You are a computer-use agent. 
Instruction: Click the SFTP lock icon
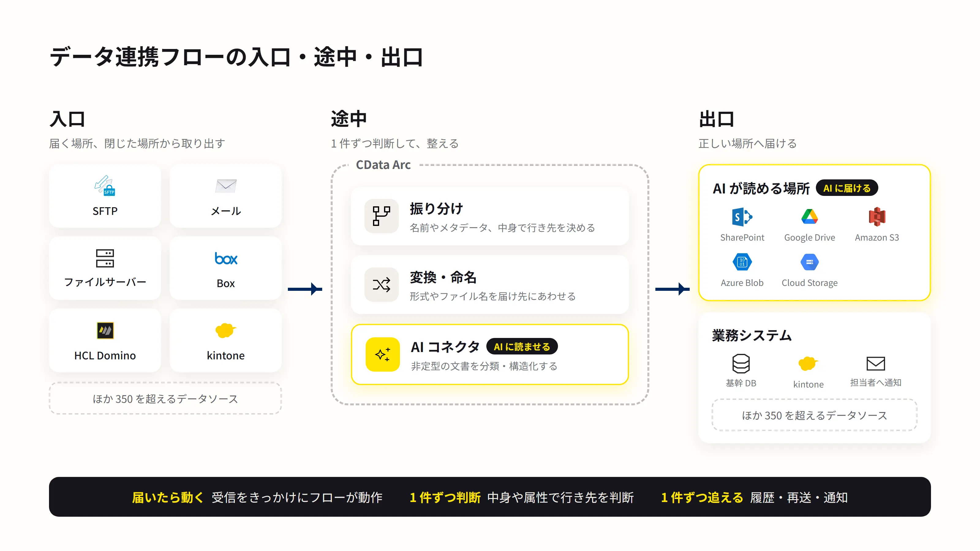tap(105, 186)
